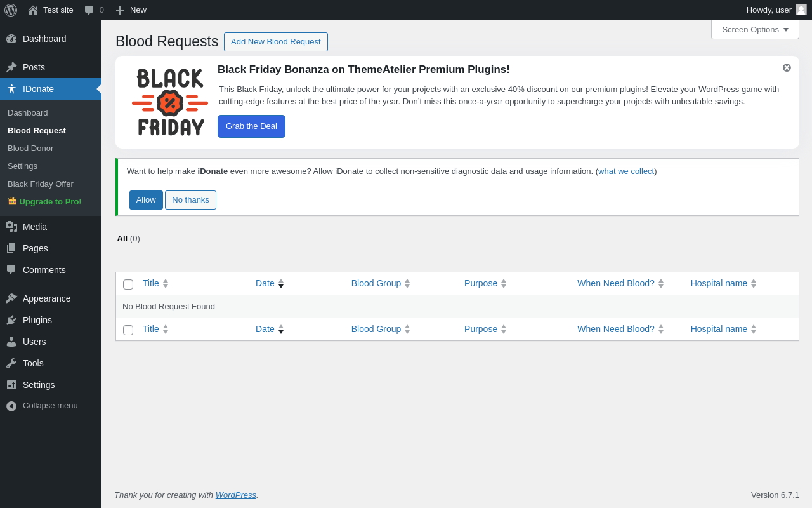Viewport: 812px width, 508px height.
Task: Sort by Blood Group in header row
Action: click(381, 283)
